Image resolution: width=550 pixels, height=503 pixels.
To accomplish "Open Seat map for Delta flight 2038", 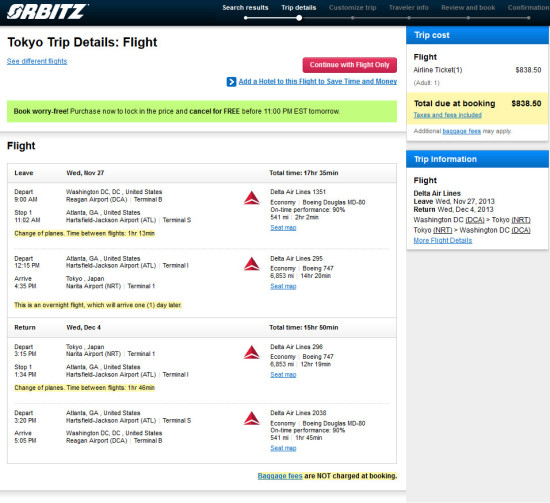I will click(283, 448).
